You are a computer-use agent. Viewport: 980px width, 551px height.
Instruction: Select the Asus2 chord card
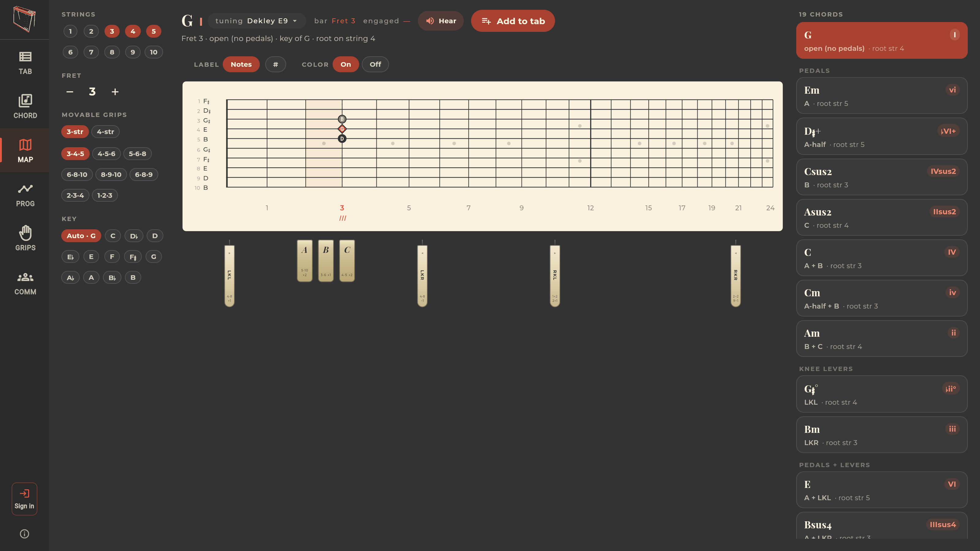[x=882, y=218]
